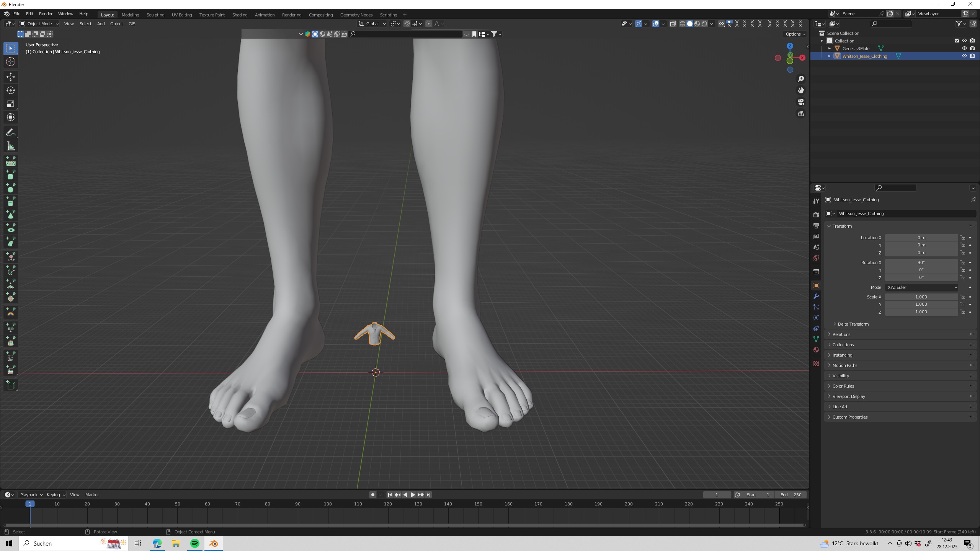Open the Modifier properties wrench tab
980x551 pixels.
[816, 296]
